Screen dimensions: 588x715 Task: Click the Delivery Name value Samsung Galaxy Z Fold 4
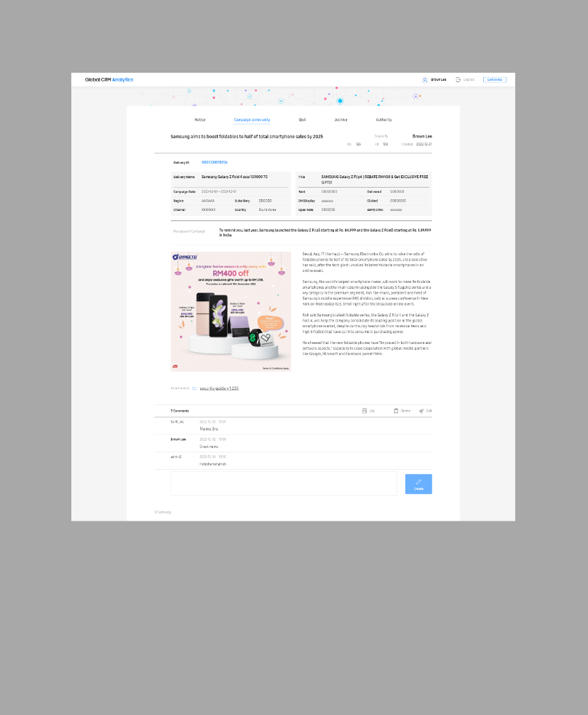pos(234,177)
